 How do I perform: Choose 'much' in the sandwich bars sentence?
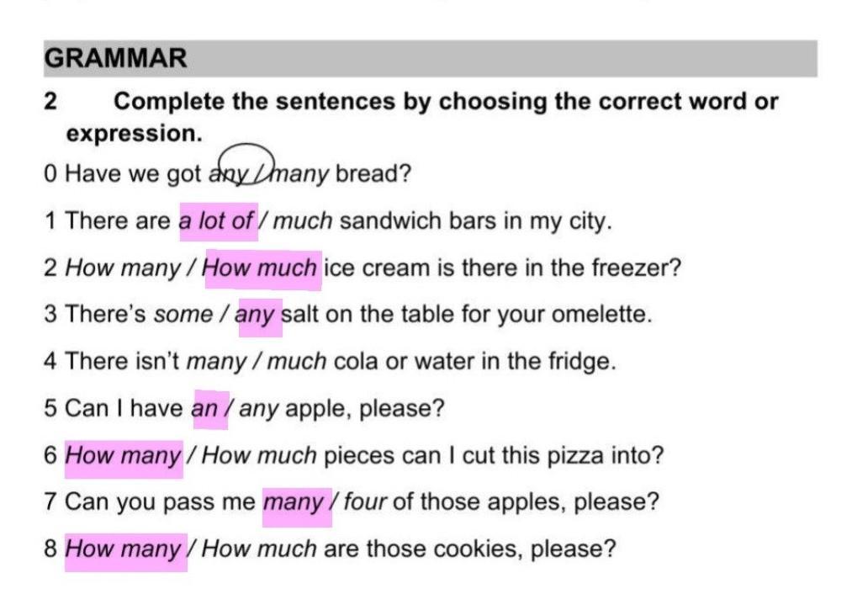pos(303,220)
